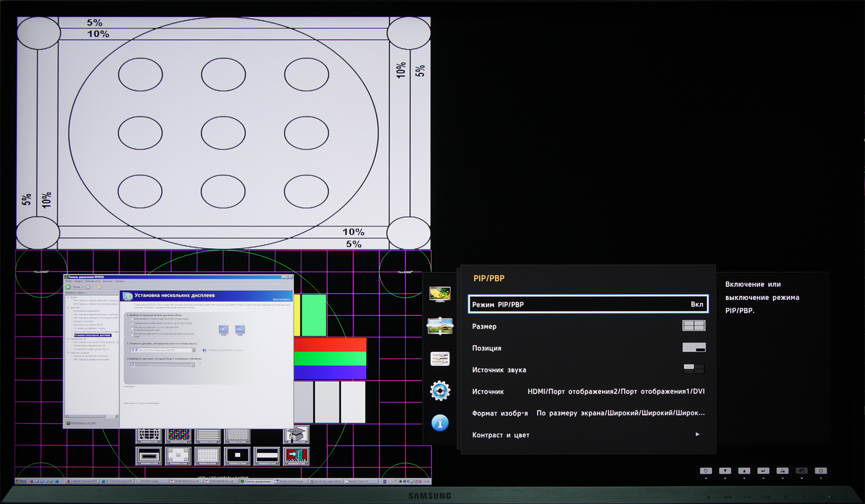The width and height of the screenshot is (865, 504).
Task: Open the sliders options icon in OSD
Action: [x=439, y=359]
